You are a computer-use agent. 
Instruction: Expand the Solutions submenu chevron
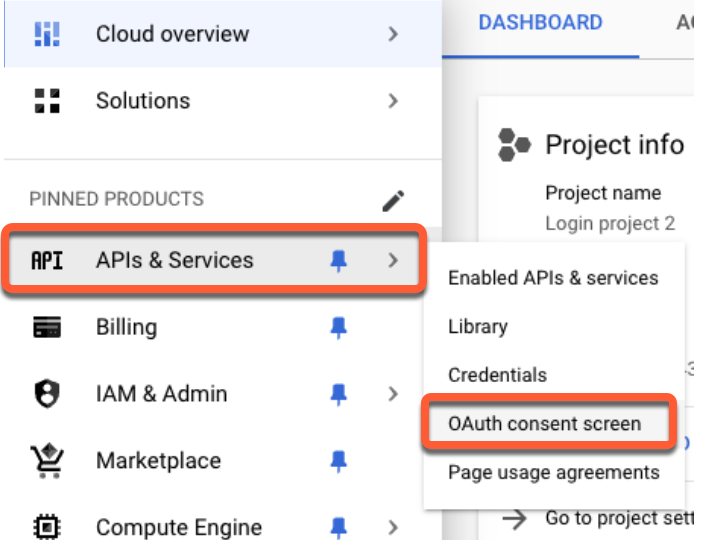click(393, 101)
